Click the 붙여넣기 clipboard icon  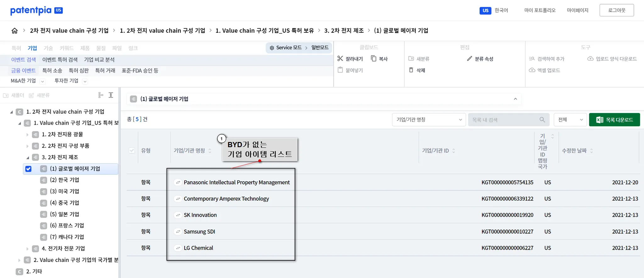pyautogui.click(x=340, y=70)
